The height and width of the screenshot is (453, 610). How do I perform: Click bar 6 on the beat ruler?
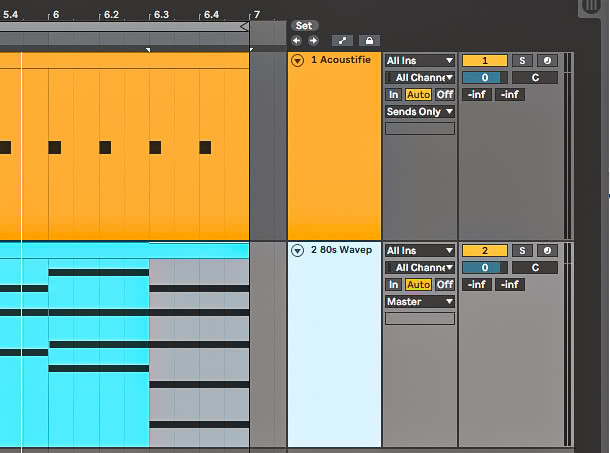pos(56,15)
